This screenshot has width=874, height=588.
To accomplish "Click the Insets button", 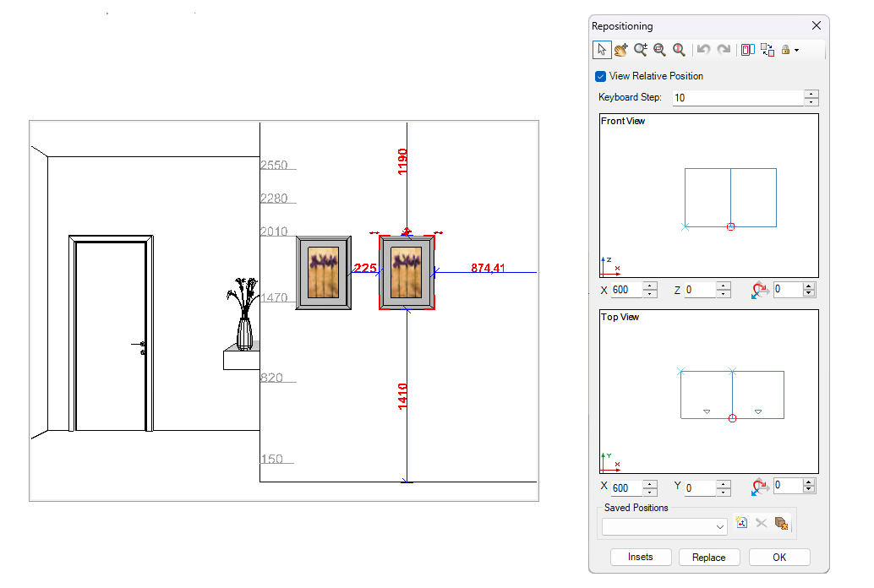I will (641, 558).
